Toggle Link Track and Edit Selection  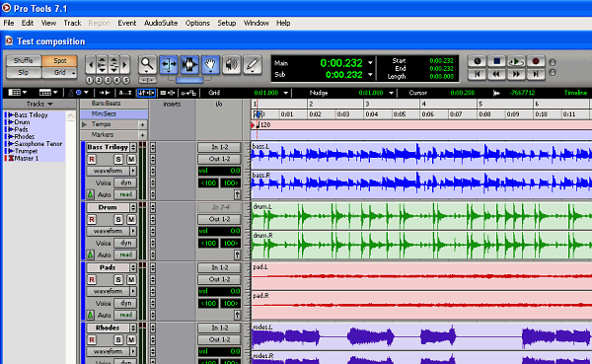click(168, 93)
